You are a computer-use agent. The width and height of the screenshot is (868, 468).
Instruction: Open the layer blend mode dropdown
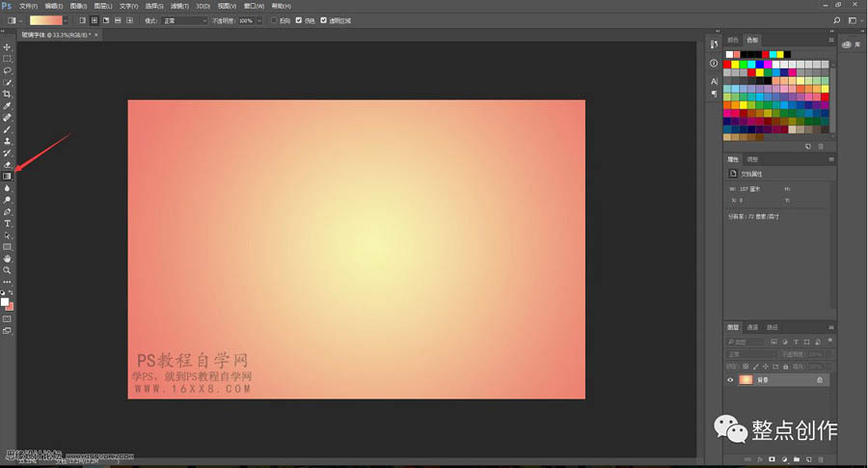click(751, 354)
